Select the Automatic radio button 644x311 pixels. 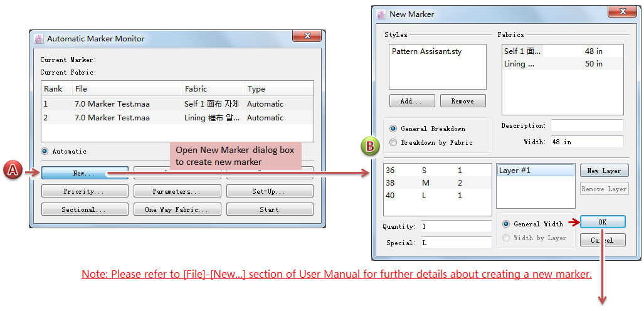pos(45,151)
